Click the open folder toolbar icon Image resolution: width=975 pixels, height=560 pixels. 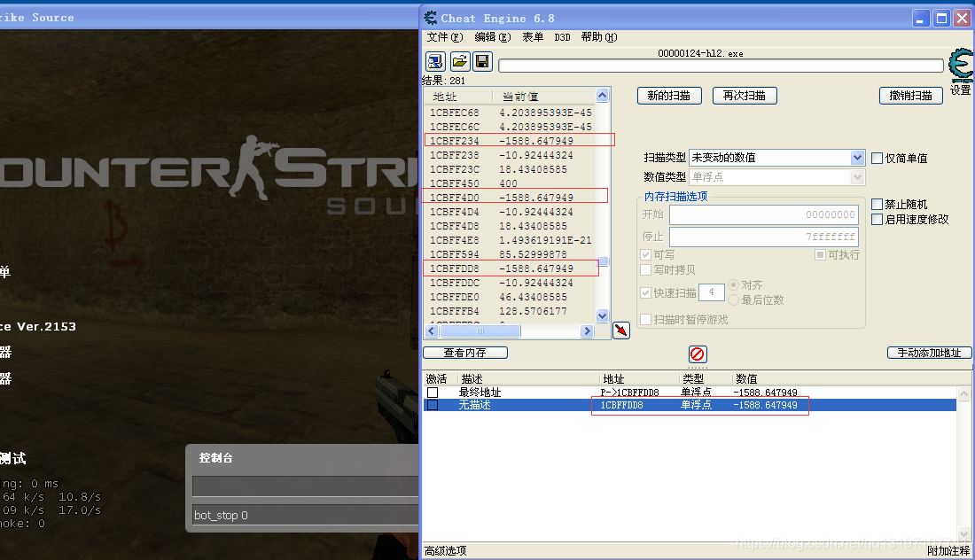(x=459, y=61)
